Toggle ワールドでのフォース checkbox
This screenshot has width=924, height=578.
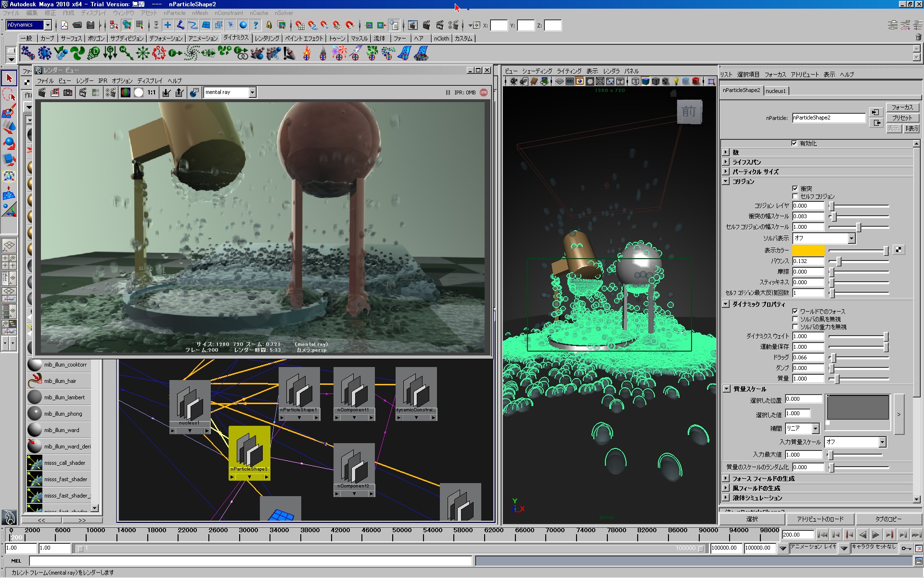795,311
